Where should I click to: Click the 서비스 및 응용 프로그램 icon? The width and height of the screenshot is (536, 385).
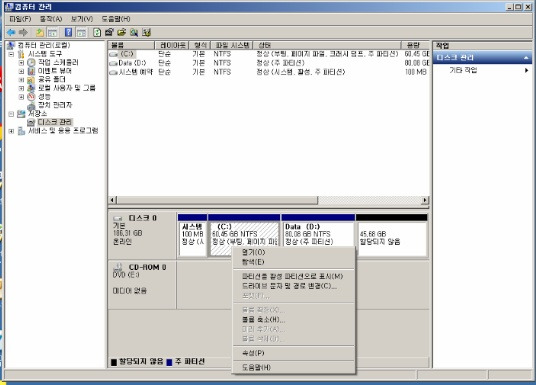[x=21, y=131]
